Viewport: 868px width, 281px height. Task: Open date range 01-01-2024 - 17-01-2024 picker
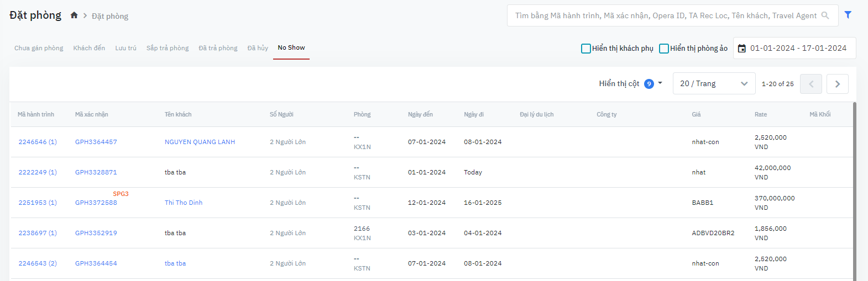tap(798, 49)
